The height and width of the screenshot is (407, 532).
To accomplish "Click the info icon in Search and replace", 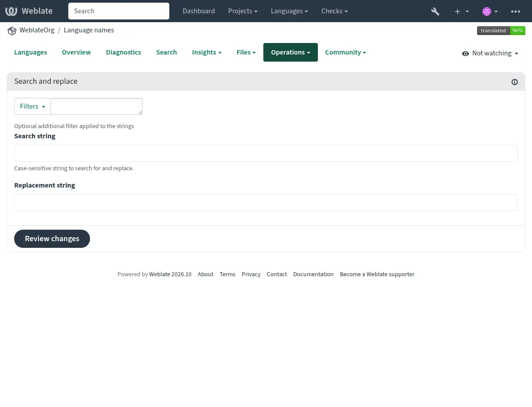I will 515,82.
